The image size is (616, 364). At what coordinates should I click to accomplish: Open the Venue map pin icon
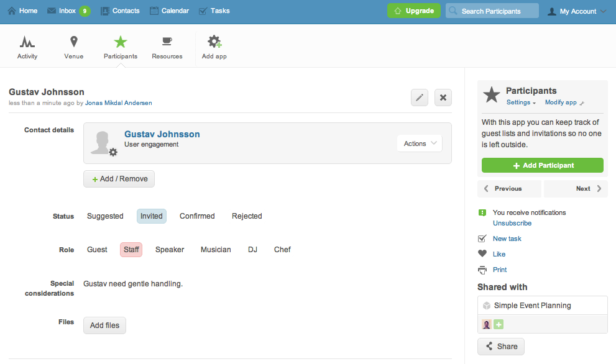pyautogui.click(x=73, y=42)
